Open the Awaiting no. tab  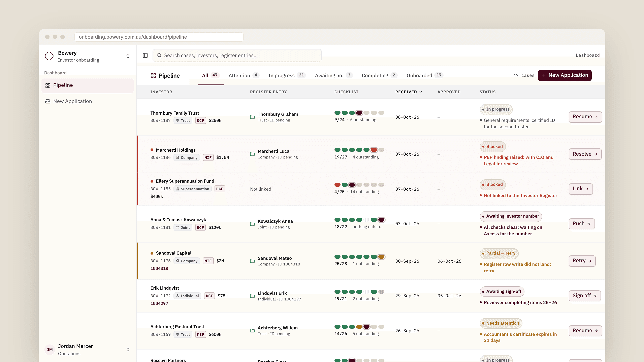coord(334,75)
